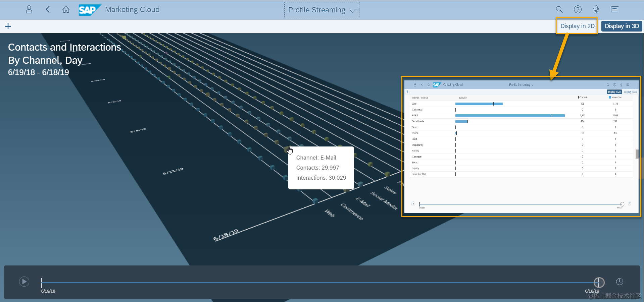Click the SAP logo
Image resolution: width=644 pixels, height=302 pixels.
tap(90, 10)
